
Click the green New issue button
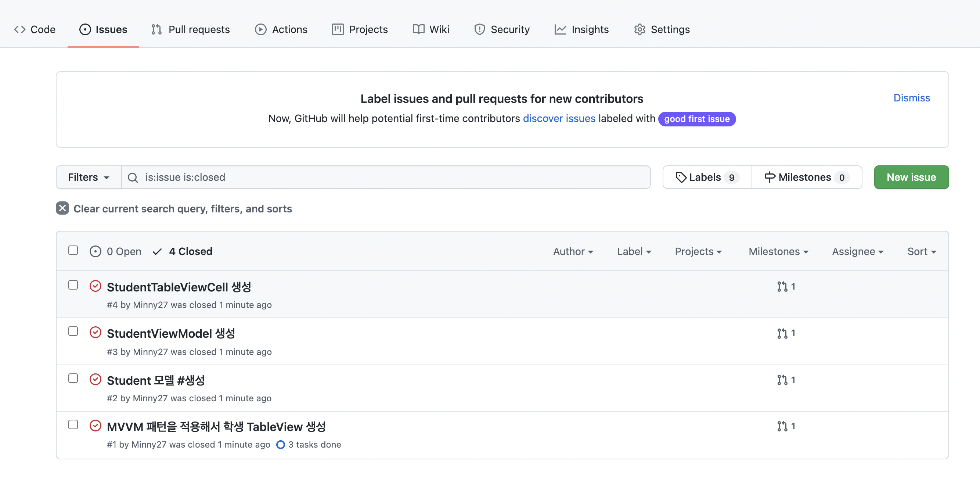coord(911,177)
